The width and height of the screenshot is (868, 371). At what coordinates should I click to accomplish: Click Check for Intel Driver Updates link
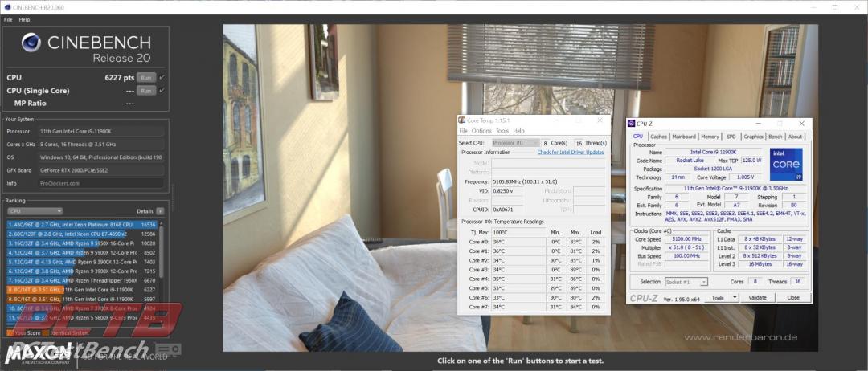[x=571, y=152]
